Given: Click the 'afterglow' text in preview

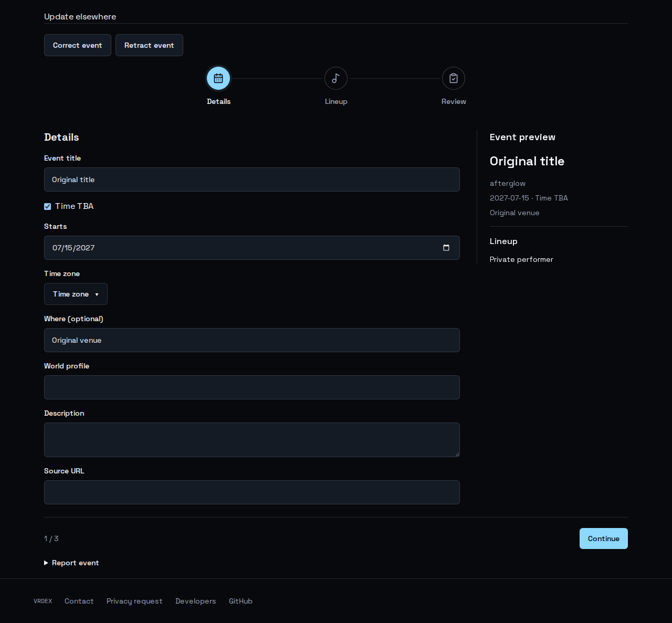Looking at the screenshot, I should click(x=508, y=183).
